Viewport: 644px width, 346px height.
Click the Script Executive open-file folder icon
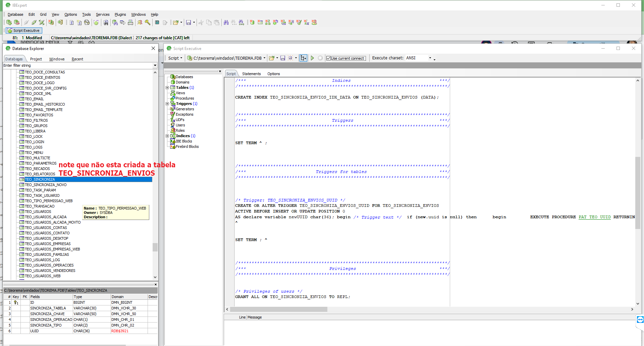pyautogui.click(x=272, y=58)
